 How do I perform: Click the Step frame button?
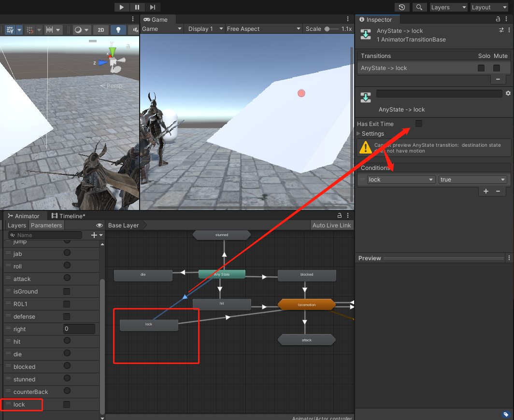(153, 7)
